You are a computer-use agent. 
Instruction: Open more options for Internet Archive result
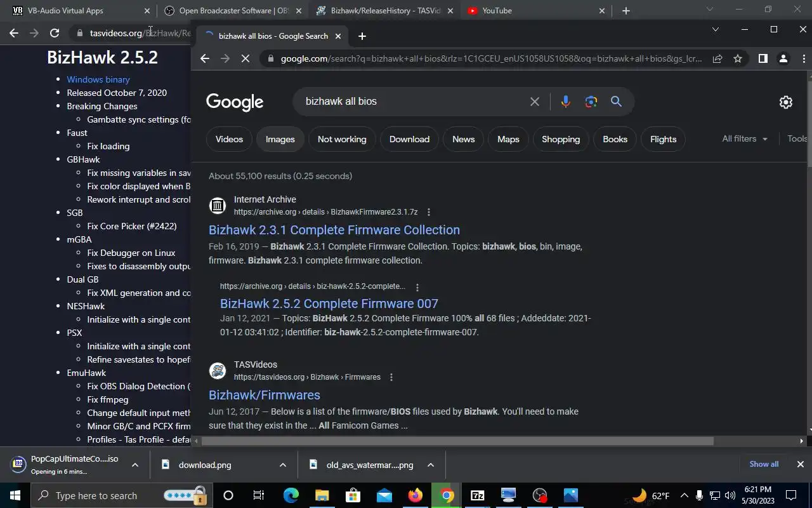point(429,212)
